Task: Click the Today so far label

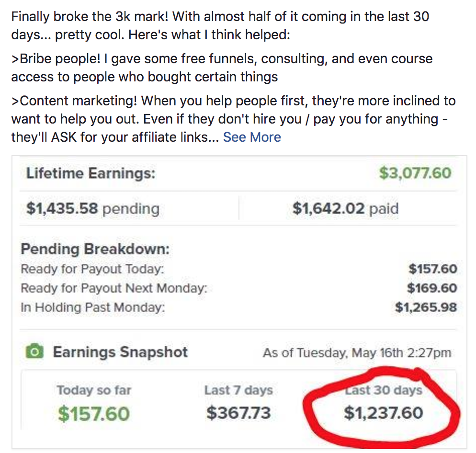Action: [x=94, y=390]
